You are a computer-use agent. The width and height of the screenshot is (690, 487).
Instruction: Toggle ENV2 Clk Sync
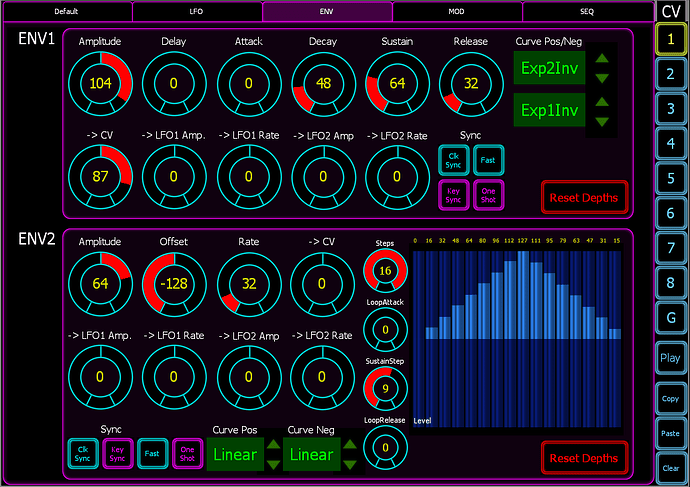point(83,454)
